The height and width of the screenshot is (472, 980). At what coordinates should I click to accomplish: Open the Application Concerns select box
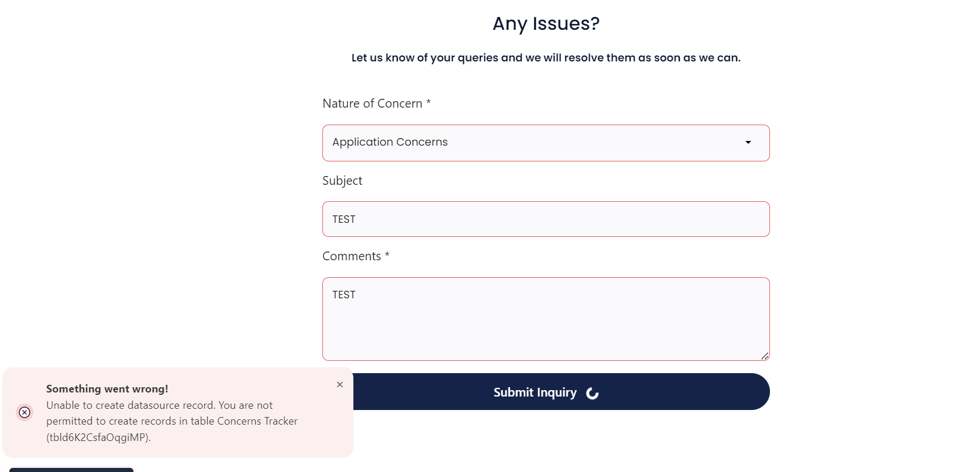click(x=546, y=143)
